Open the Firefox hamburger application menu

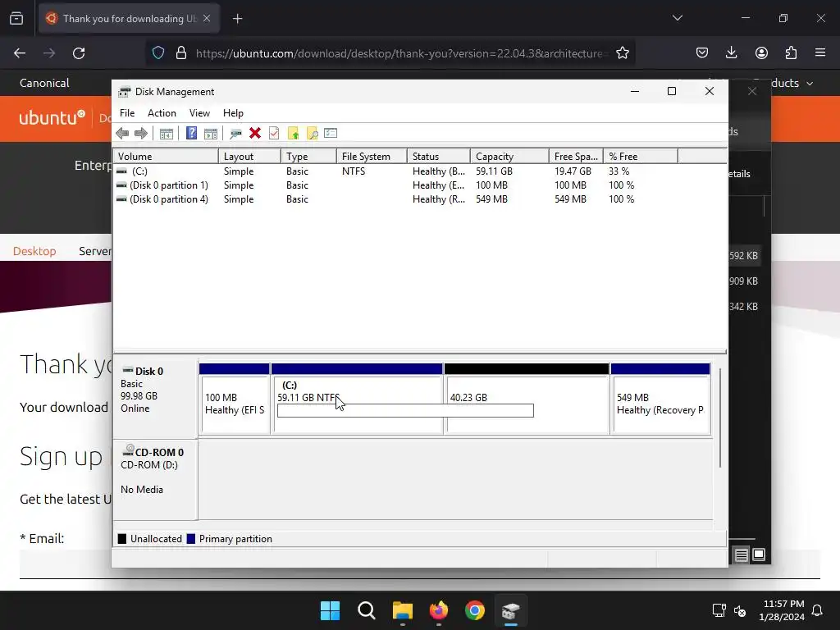(x=820, y=53)
